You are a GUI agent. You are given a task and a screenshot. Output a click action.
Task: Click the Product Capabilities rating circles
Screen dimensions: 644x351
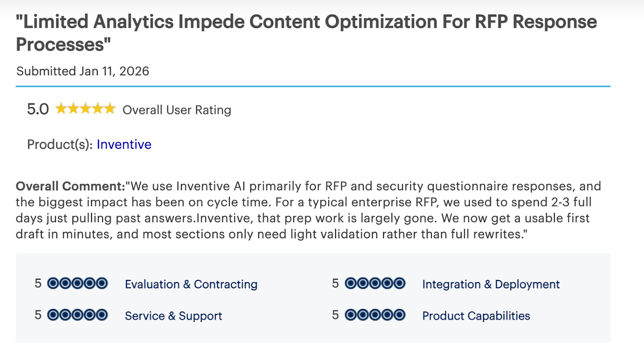click(375, 315)
